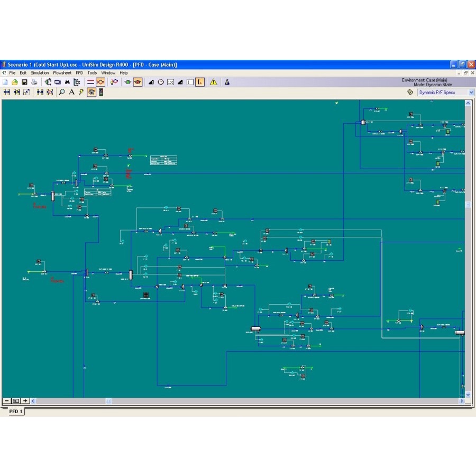Zoom in with the plus button

[x=25, y=401]
